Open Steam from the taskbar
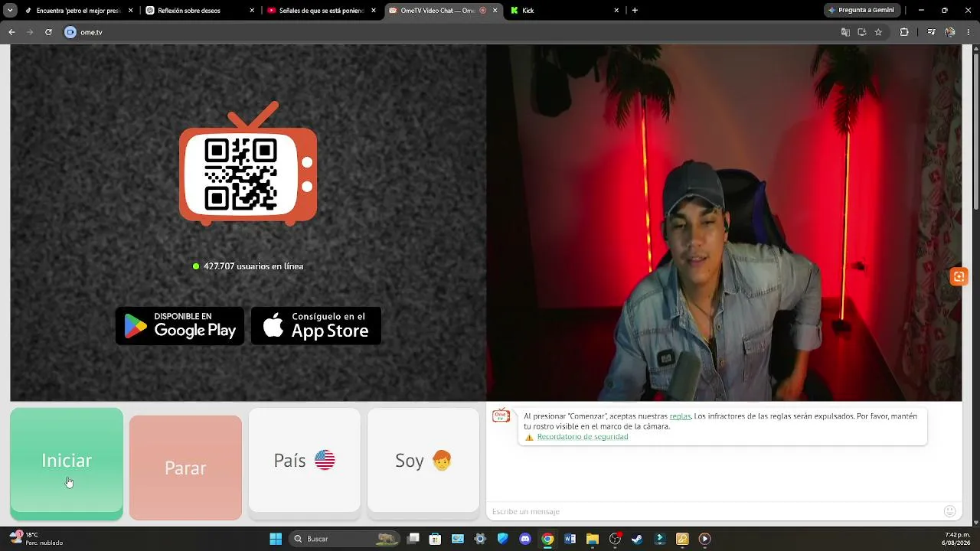The width and height of the screenshot is (980, 551). [x=637, y=539]
